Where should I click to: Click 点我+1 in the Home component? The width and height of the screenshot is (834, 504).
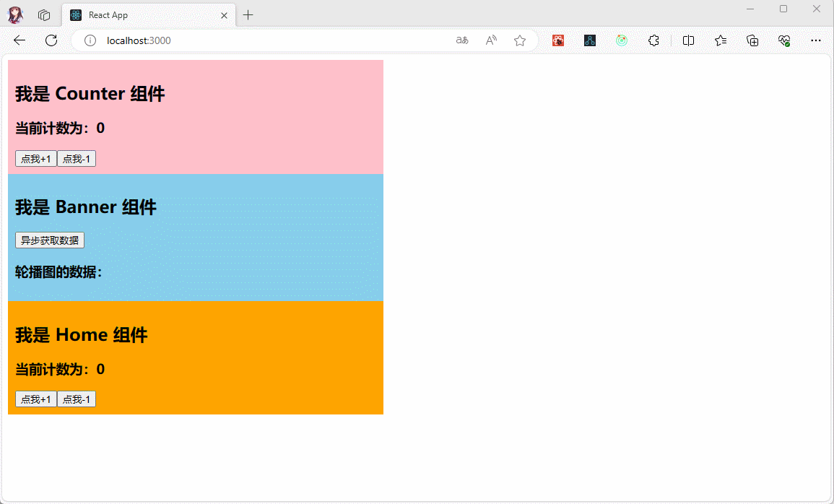click(36, 399)
